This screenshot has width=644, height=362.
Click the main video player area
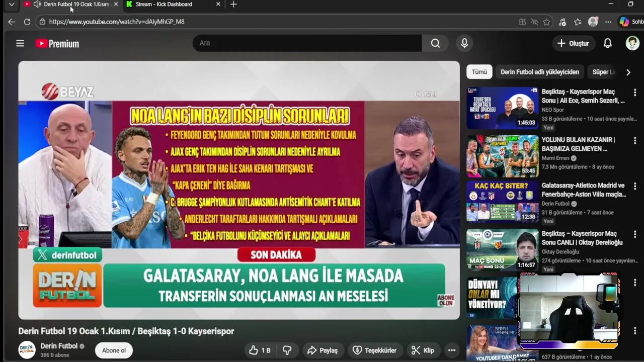coord(239,190)
